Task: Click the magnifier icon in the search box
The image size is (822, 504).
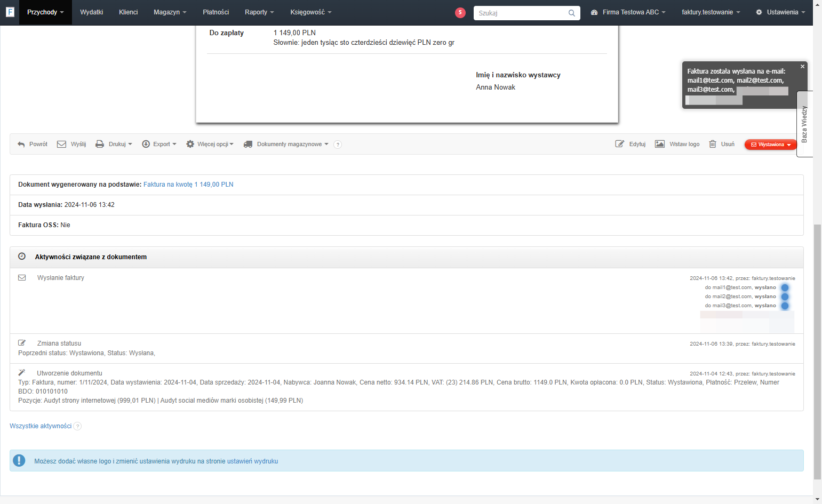Action: [572, 13]
